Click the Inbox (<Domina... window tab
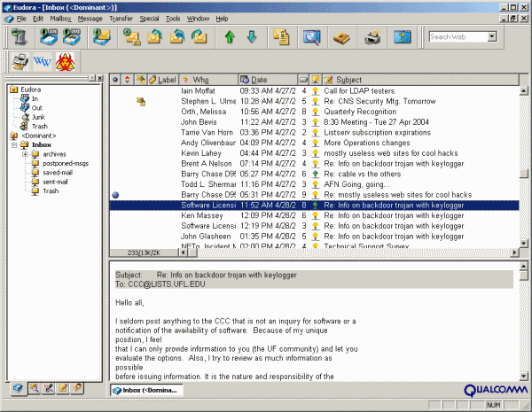The height and width of the screenshot is (412, 532). 146,391
